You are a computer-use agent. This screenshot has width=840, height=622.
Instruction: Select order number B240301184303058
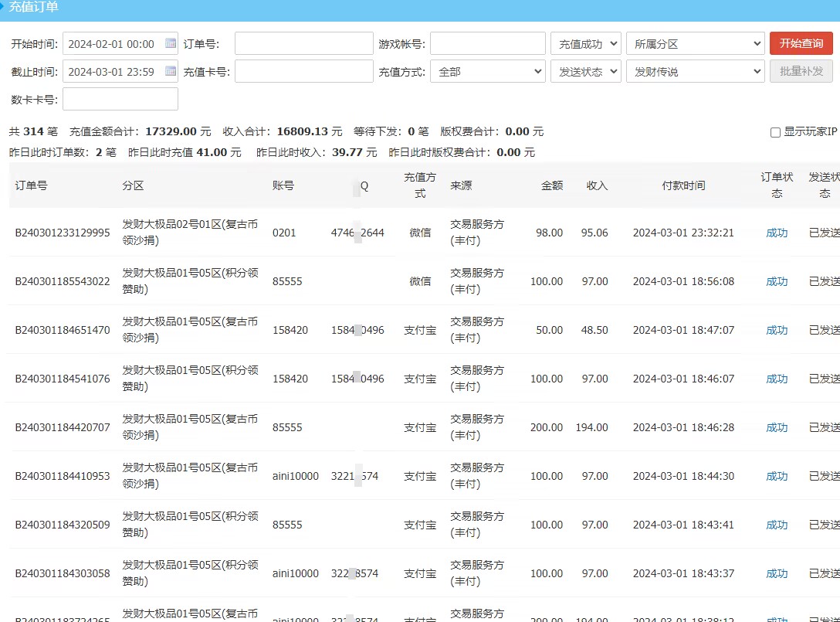pos(62,574)
